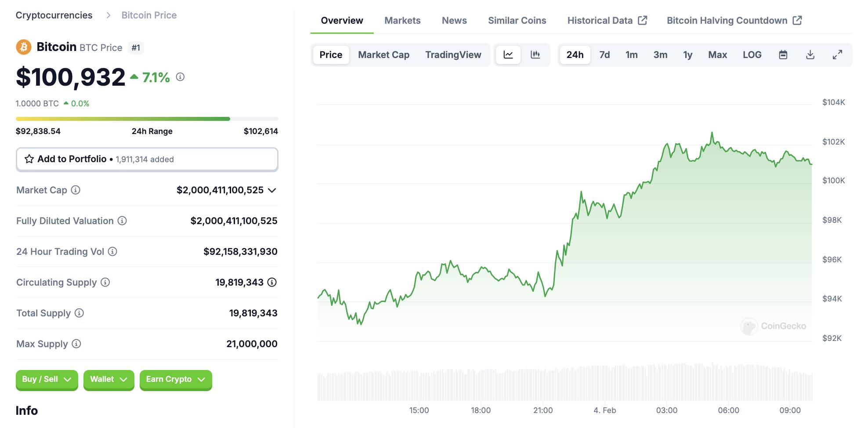This screenshot has height=428, width=868.
Task: Expand Market Cap details chevron
Action: 272,190
